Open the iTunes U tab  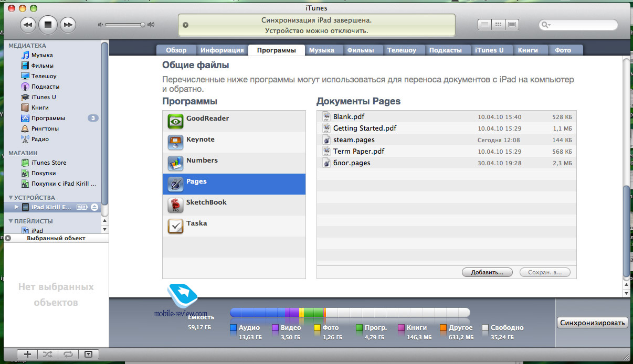489,50
